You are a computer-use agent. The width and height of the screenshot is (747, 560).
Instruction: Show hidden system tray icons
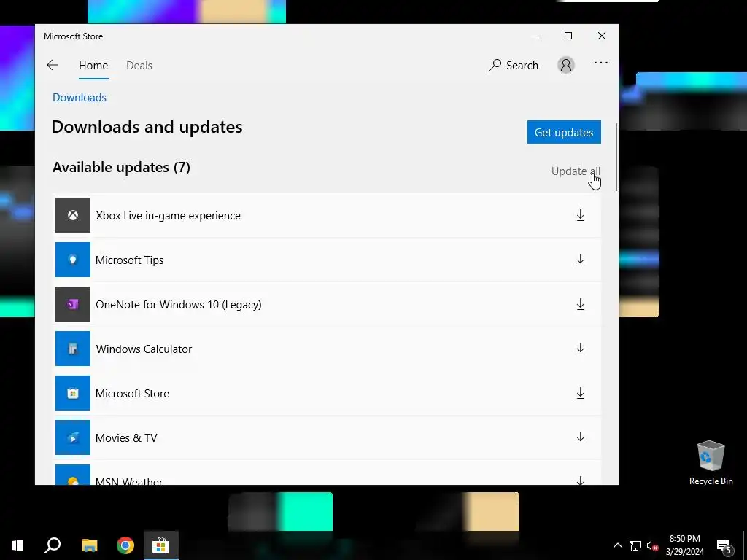[617, 545]
